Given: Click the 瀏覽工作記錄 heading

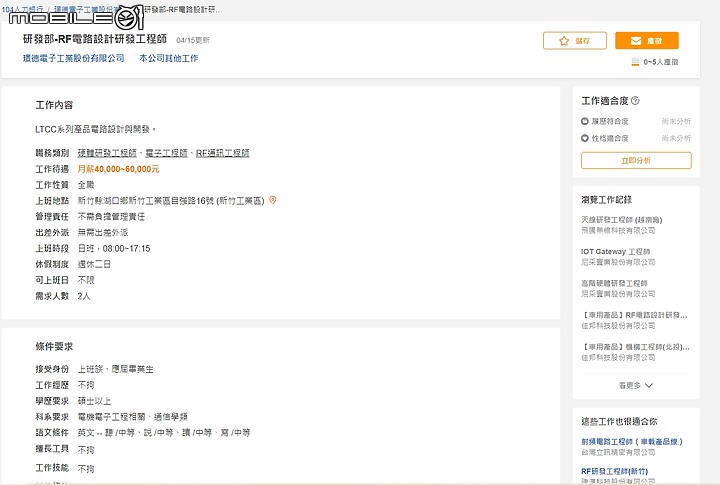Looking at the screenshot, I should [x=607, y=200].
